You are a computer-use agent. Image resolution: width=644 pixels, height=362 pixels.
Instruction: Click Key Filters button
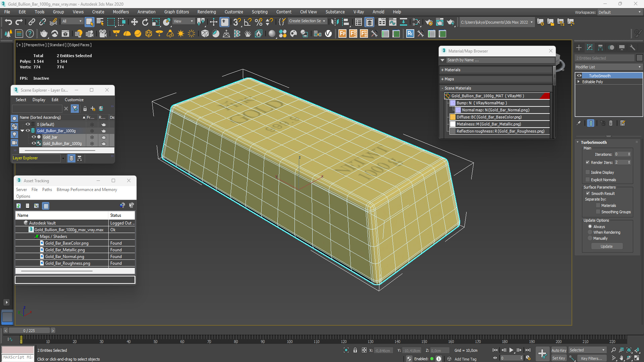pos(591,358)
